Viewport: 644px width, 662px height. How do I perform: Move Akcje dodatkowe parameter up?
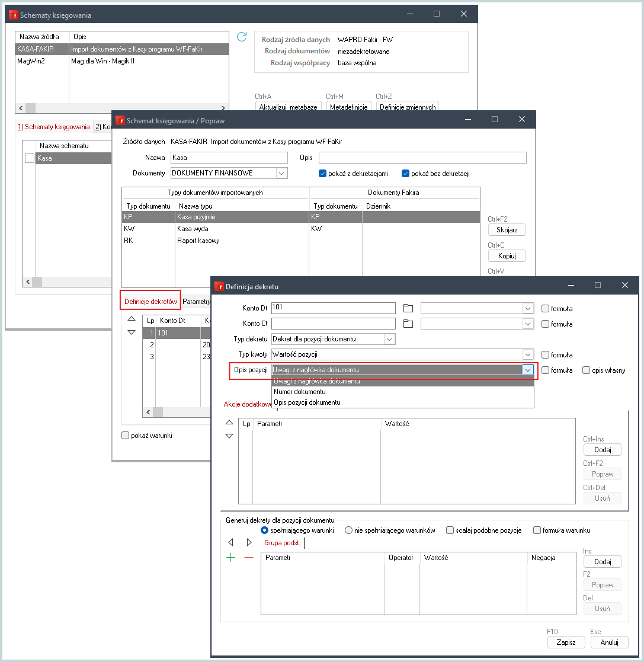tap(229, 422)
